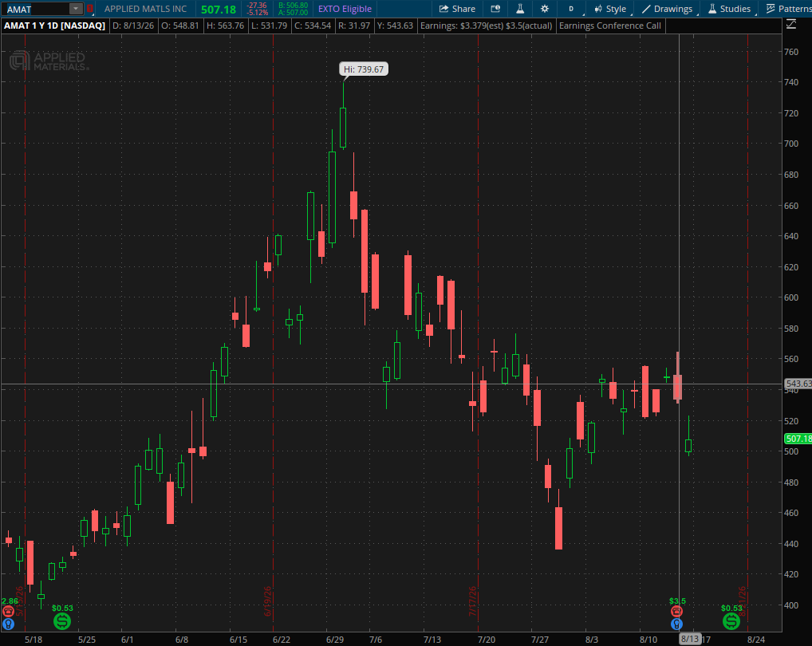812x646 pixels.
Task: Click the 7/20 date on time axis
Action: (x=487, y=640)
